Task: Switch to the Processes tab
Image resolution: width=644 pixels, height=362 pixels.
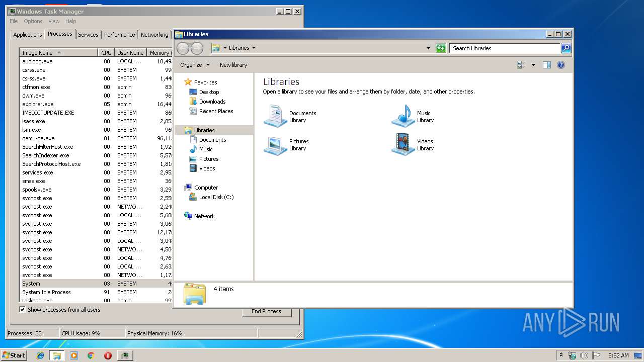Action: coord(60,34)
